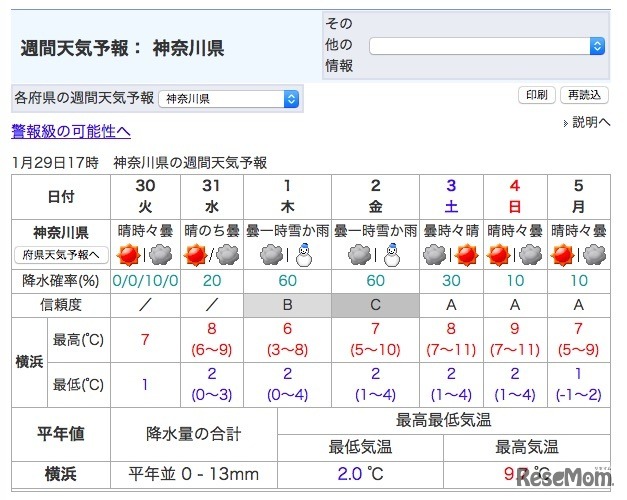Click the 府県天気予報へ button
The height and width of the screenshot is (500, 627).
point(61,255)
